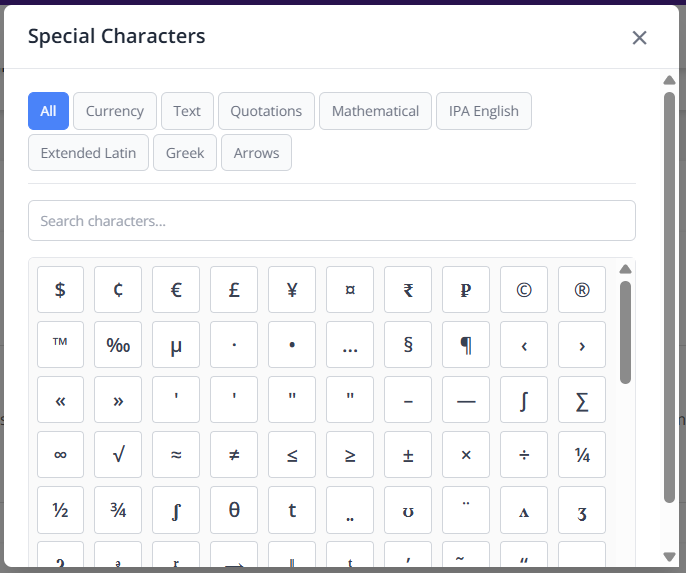Select the copyright symbol

pyautogui.click(x=524, y=290)
